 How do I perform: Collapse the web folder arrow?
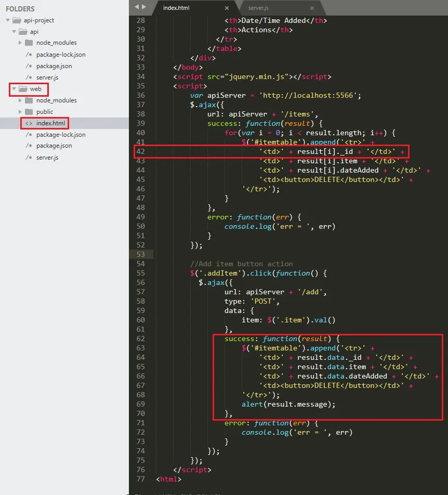[x=14, y=89]
